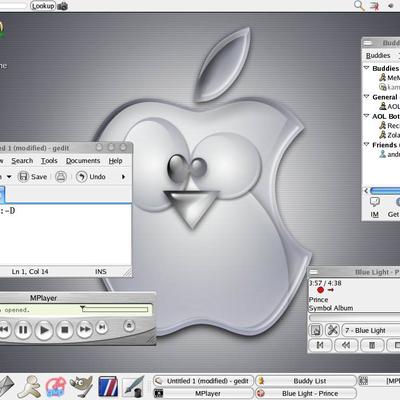Image resolution: width=400 pixels, height=400 pixels.
Task: Launch GIMP from the bottom panel
Action: pyautogui.click(x=82, y=386)
